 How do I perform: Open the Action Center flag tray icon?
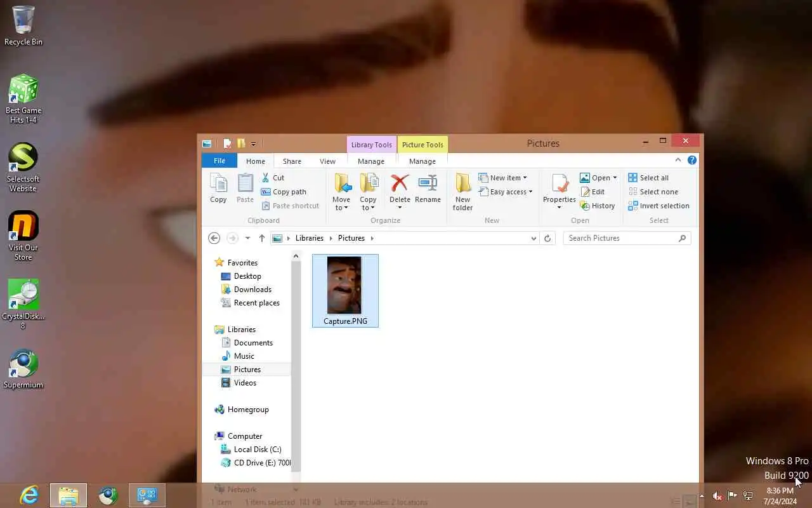(x=732, y=495)
